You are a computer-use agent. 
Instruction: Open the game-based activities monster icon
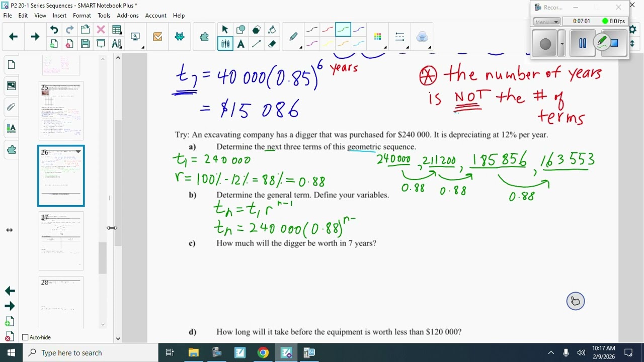pyautogui.click(x=180, y=37)
